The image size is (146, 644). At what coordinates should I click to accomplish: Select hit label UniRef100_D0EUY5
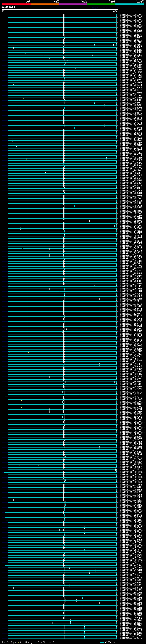tap(131, 125)
